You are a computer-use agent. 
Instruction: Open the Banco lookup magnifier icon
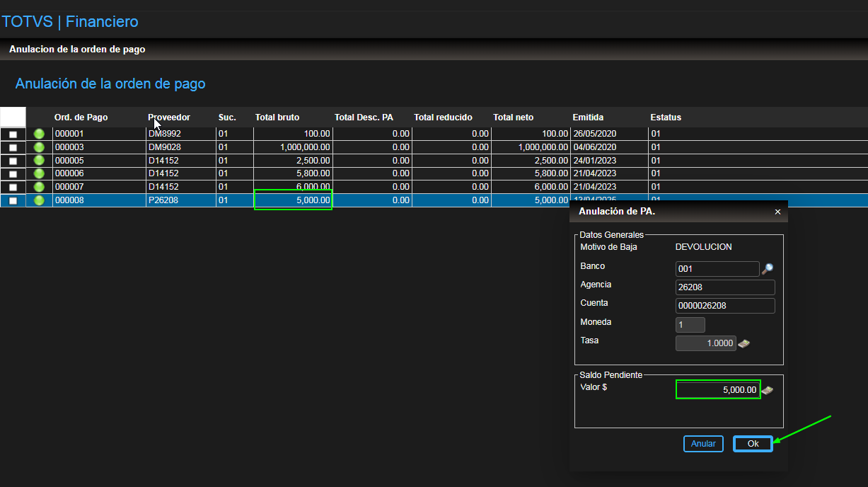tap(768, 269)
